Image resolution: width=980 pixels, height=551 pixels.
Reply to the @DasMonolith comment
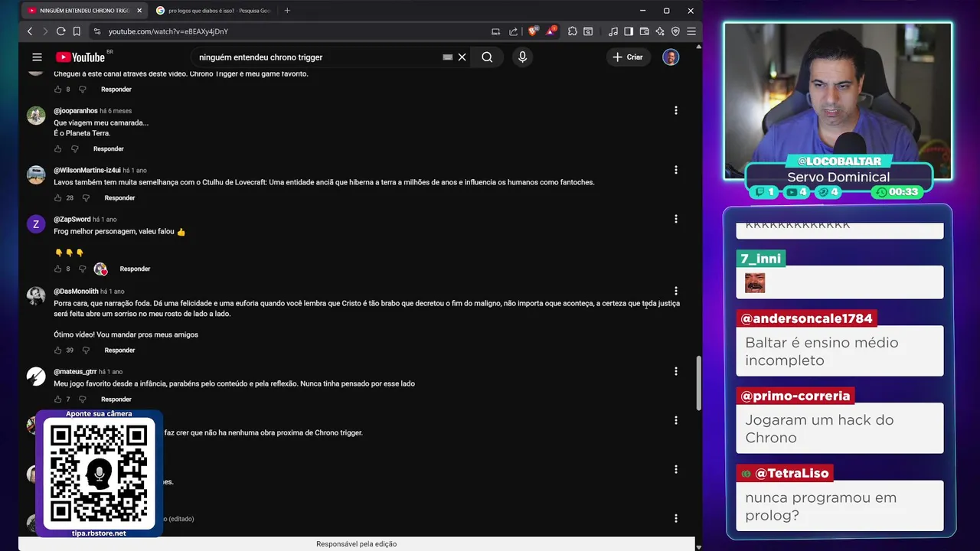(x=119, y=350)
